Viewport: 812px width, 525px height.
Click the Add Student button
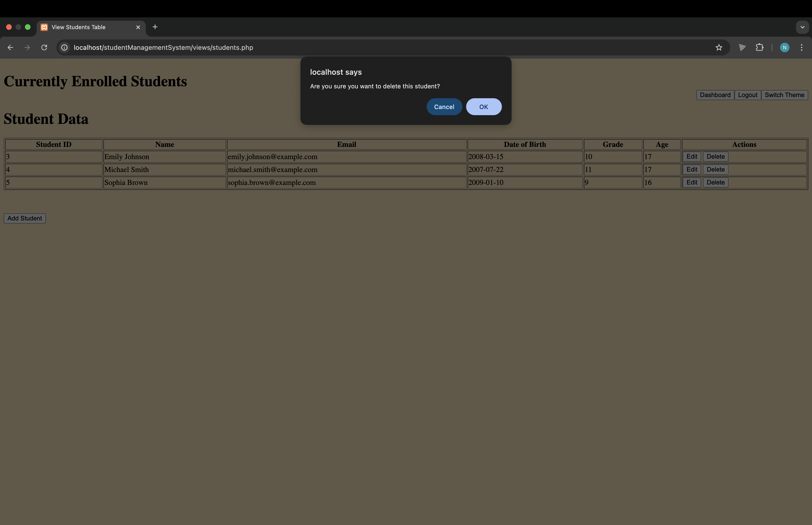(x=24, y=219)
